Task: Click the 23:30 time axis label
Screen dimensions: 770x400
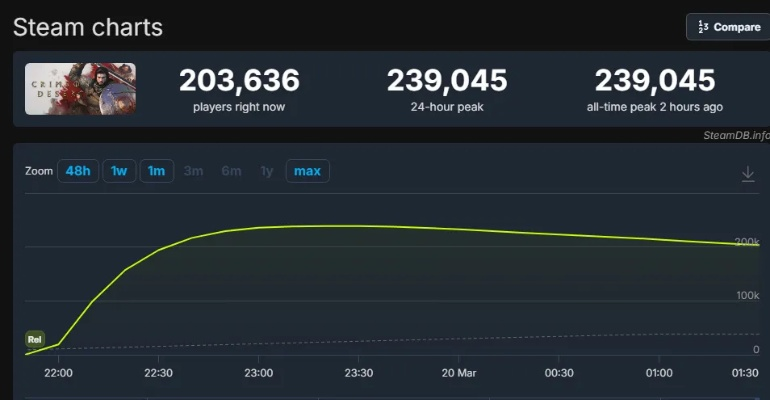Action: click(x=358, y=373)
